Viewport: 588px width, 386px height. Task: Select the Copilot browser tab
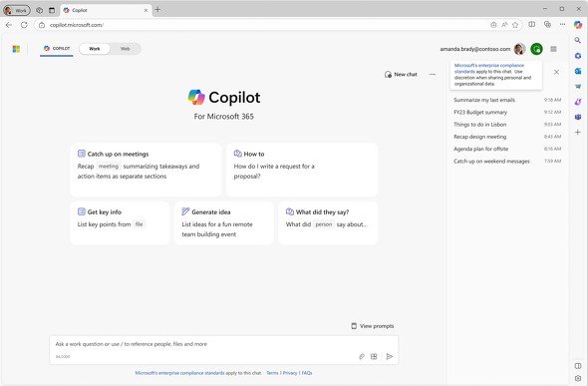pyautogui.click(x=106, y=11)
